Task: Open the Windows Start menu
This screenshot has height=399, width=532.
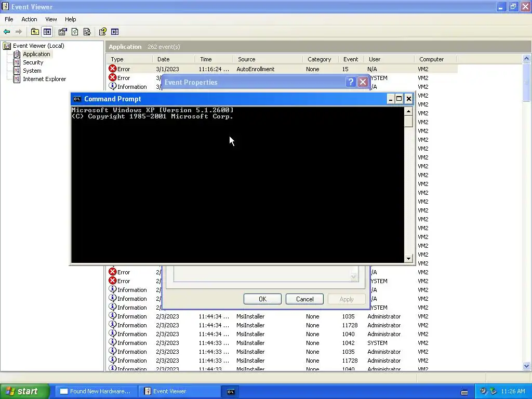Action: (24, 391)
